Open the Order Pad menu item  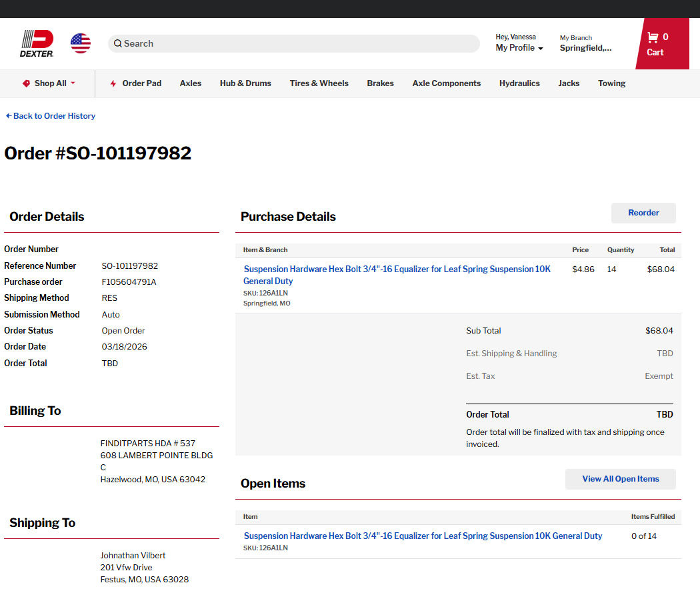tap(136, 83)
